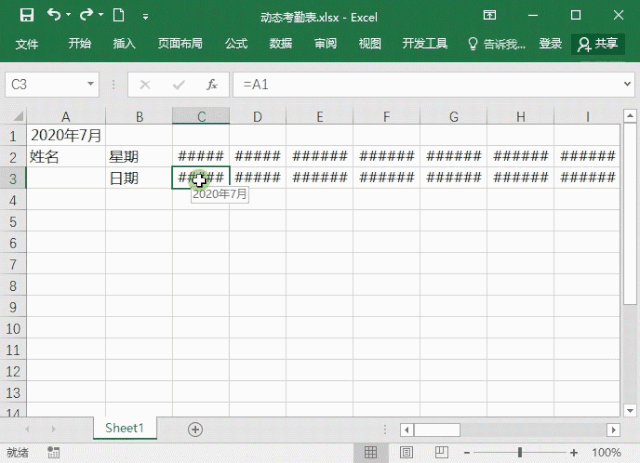The height and width of the screenshot is (463, 640).
Task: Open the Name Box dropdown arrow
Action: point(90,84)
